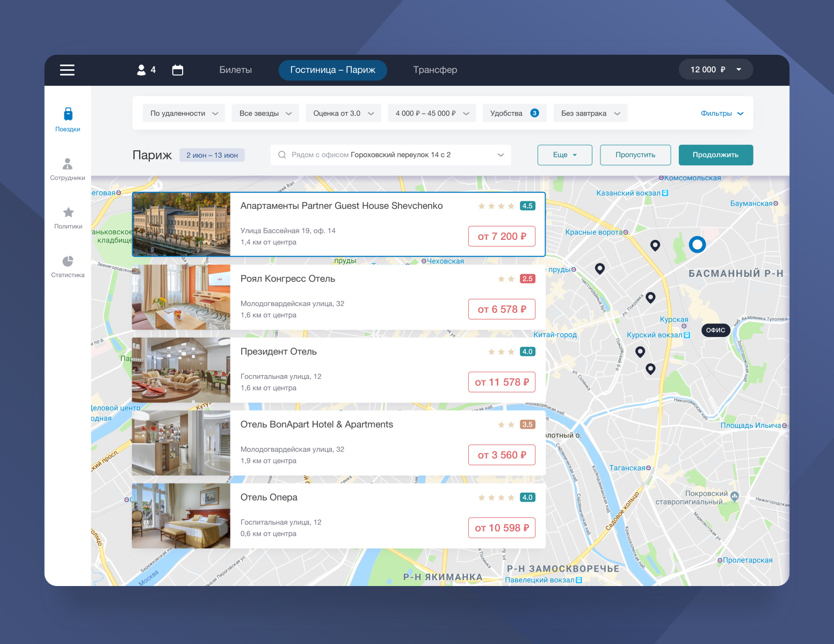Click the search magnifier icon

tap(282, 155)
